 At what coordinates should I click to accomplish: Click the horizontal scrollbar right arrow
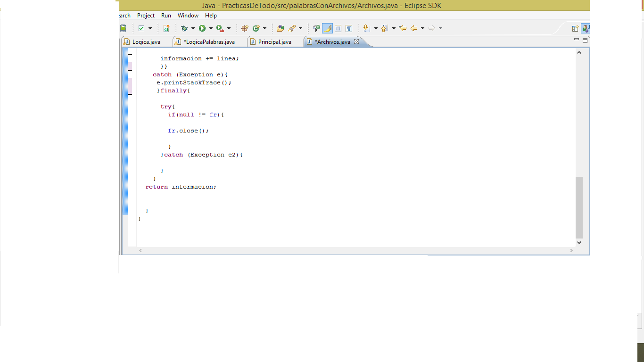pos(571,251)
